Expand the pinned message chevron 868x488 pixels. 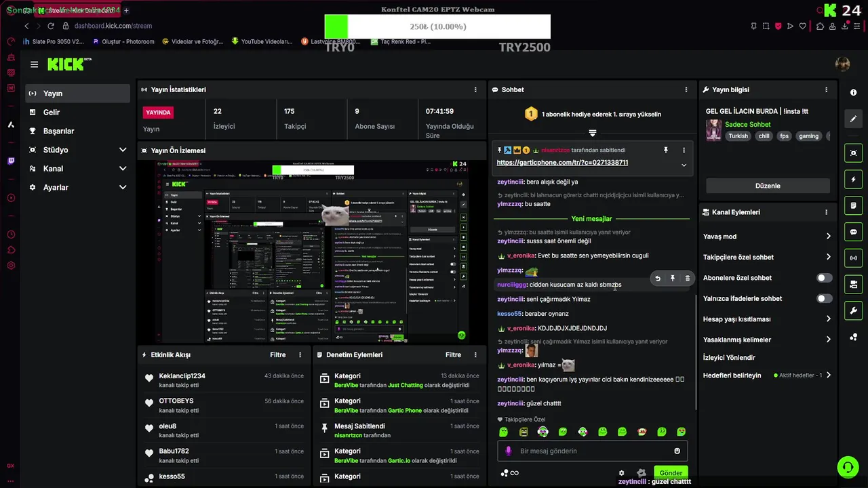pyautogui.click(x=684, y=165)
